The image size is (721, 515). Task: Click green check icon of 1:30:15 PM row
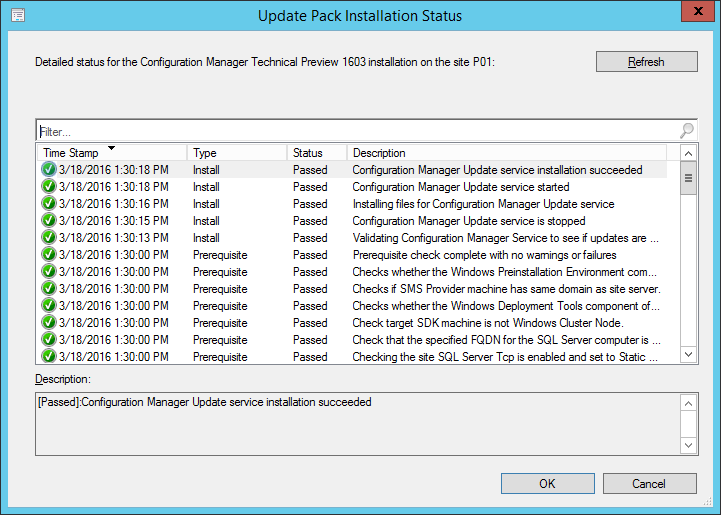click(49, 221)
